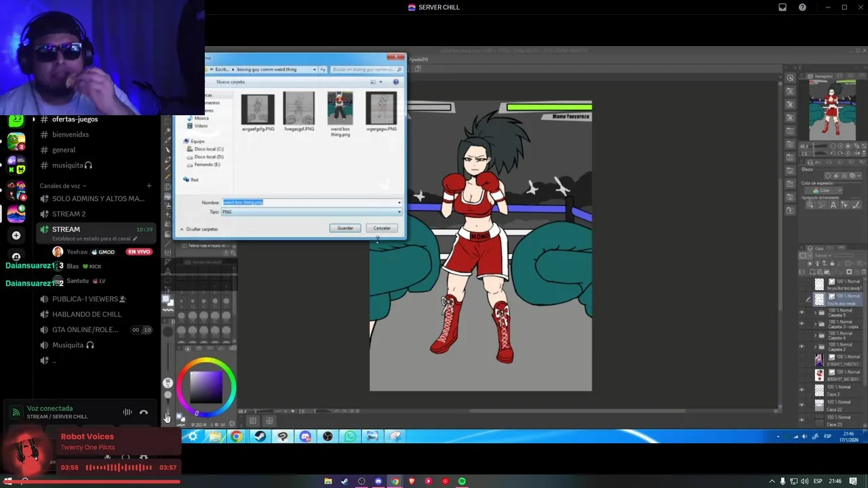Image resolution: width=868 pixels, height=488 pixels.
Task: Disconnect from voice with hang-up icon
Action: [144, 412]
